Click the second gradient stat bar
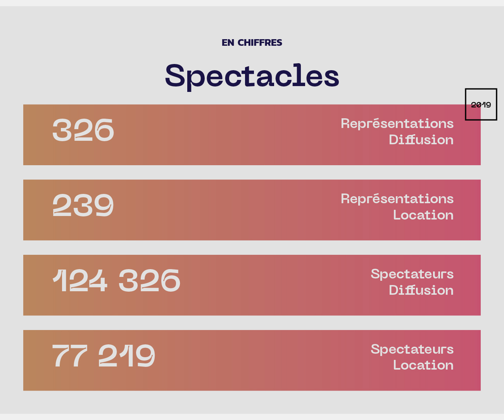Image resolution: width=504 pixels, height=420 pixels. point(252,210)
